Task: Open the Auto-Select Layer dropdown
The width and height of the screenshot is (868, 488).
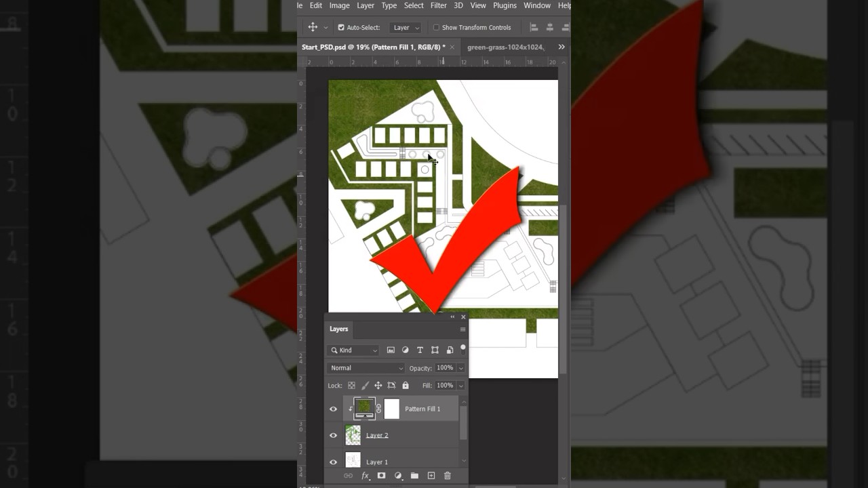Action: point(406,28)
